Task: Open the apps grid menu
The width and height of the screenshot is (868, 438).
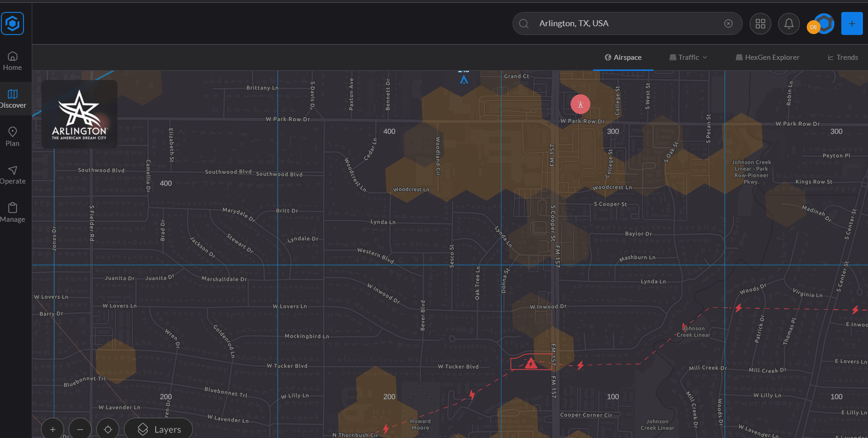Action: coord(760,23)
